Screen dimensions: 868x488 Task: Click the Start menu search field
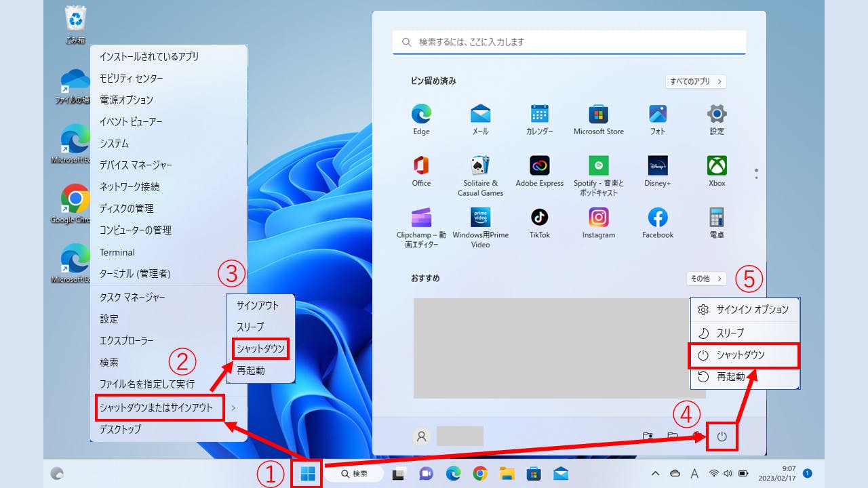pyautogui.click(x=569, y=42)
